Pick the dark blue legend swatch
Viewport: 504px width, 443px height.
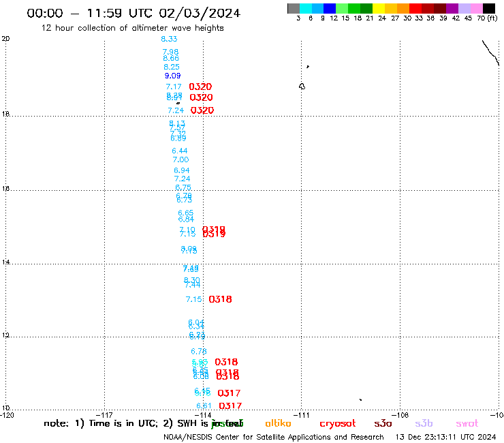[330, 8]
